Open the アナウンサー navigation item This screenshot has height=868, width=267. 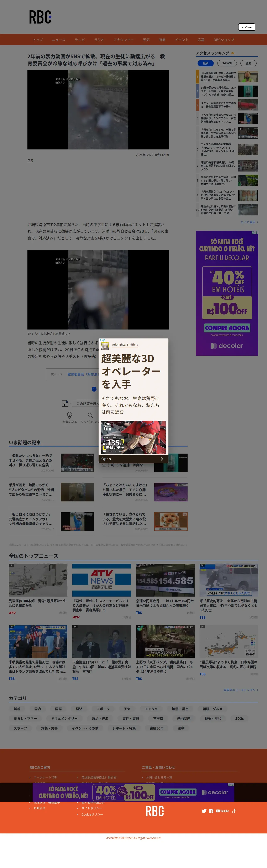[124, 40]
